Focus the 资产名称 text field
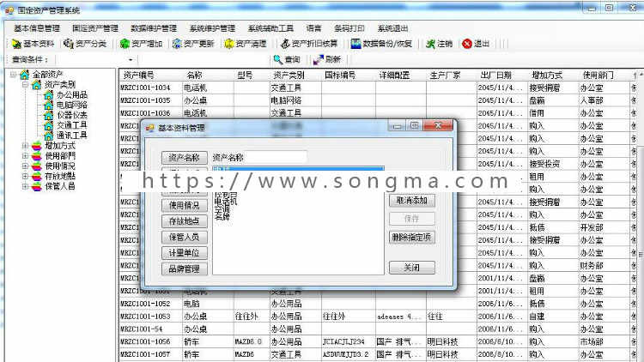Screen dimensions: 644x362 (276, 157)
